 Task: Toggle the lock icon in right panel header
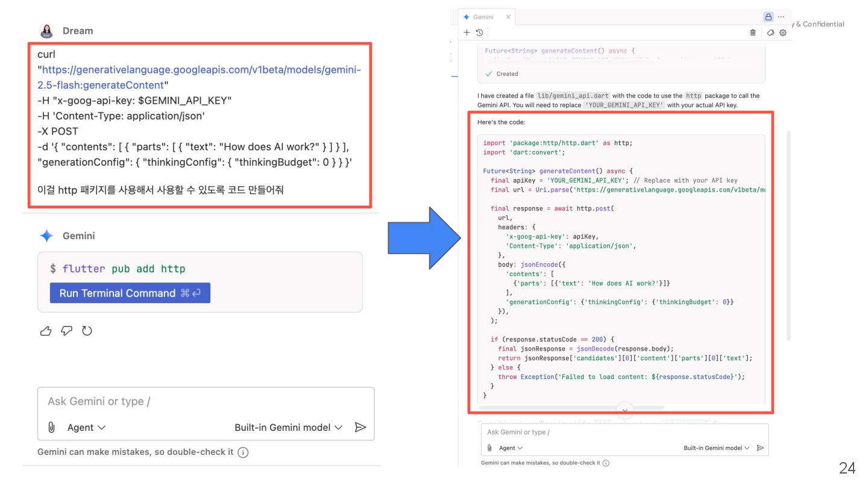(768, 17)
